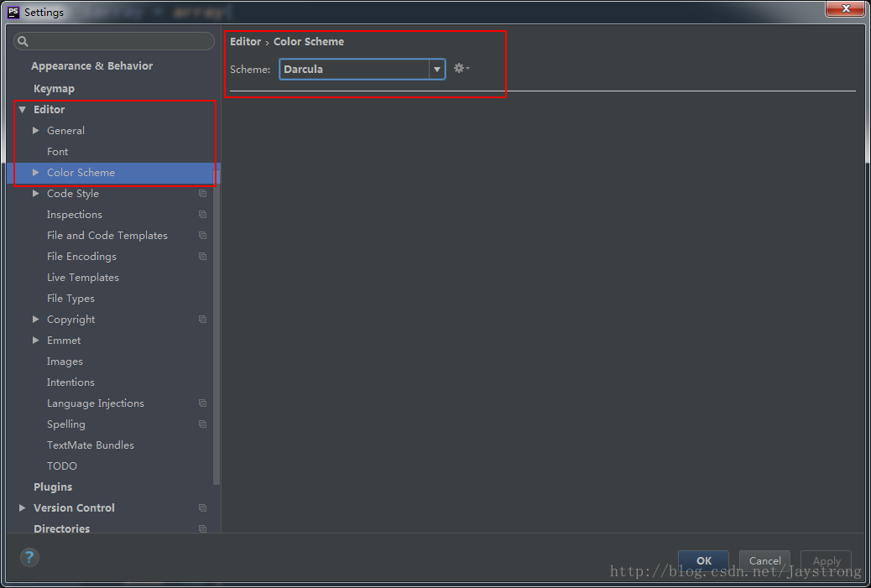The image size is (871, 588).
Task: Open the Keymap settings
Action: [54, 89]
